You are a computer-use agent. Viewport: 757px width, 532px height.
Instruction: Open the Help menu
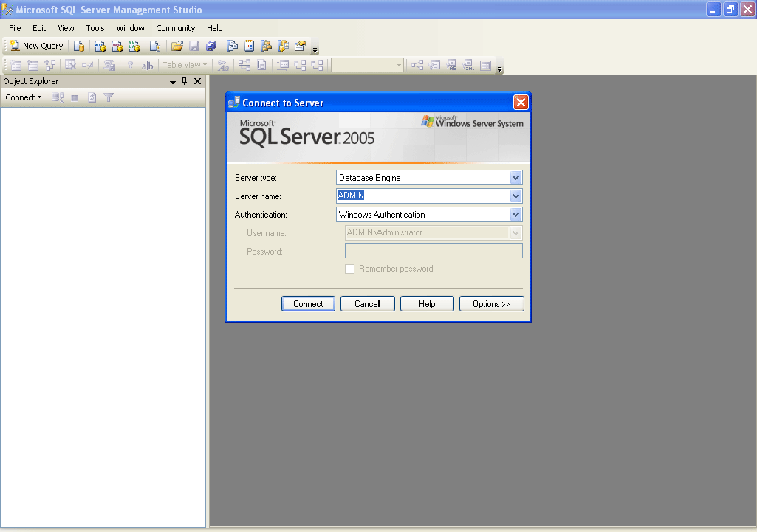point(215,28)
